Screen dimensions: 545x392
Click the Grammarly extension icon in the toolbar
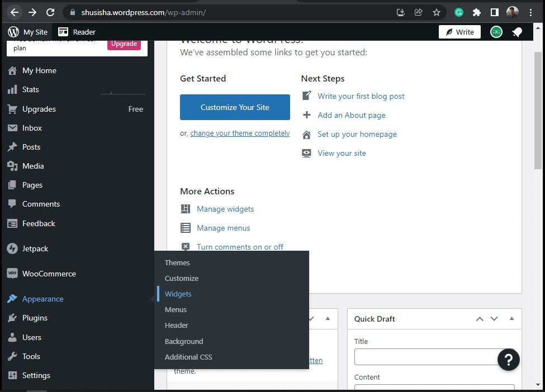(x=458, y=11)
